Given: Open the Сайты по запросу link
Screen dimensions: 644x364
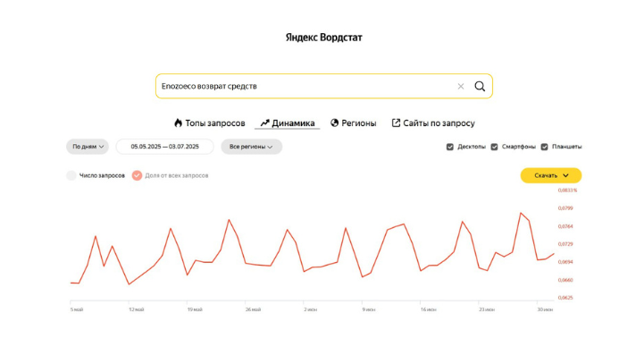Looking at the screenshot, I should pyautogui.click(x=439, y=123).
